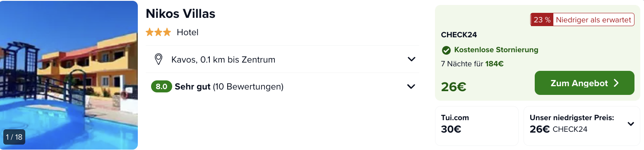
Task: Click the location pin icon next to Kavos
Action: pos(158,59)
